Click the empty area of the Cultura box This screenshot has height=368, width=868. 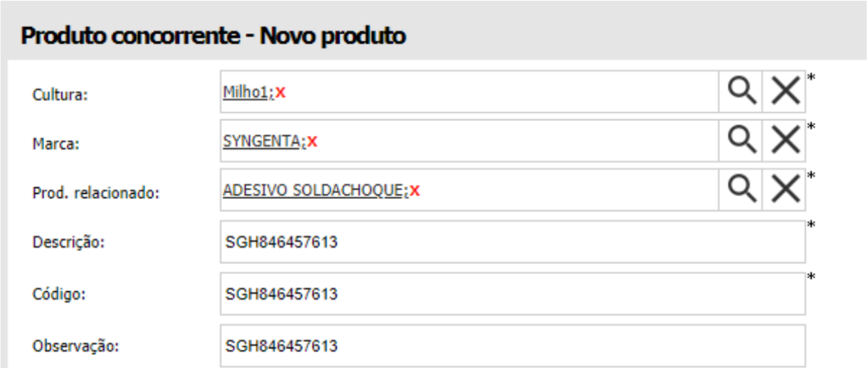[500, 92]
